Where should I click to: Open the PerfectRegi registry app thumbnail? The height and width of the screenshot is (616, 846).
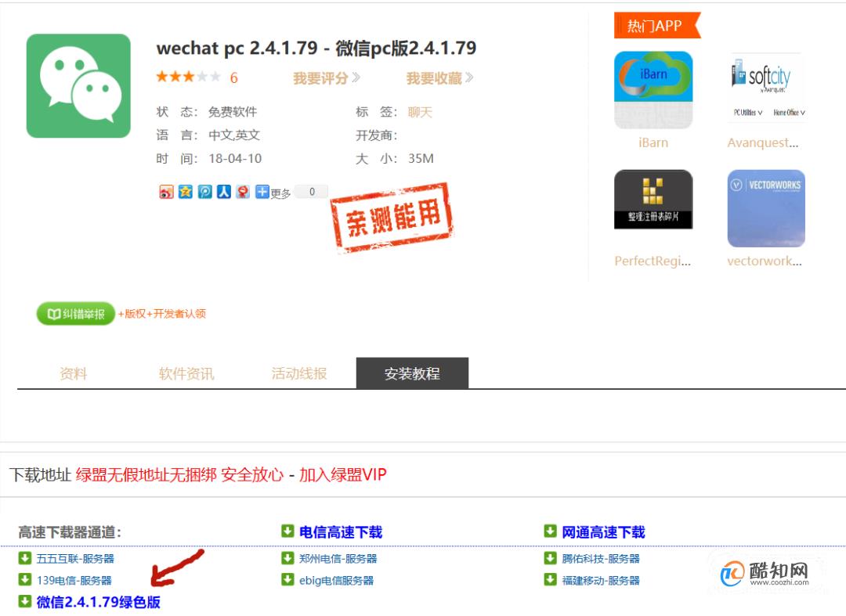point(653,200)
